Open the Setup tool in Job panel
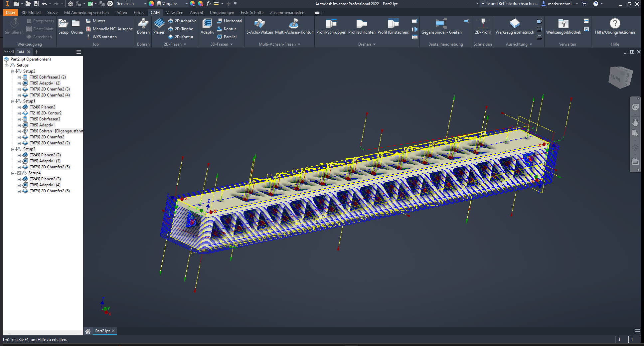Viewport: 644px width, 346px height. click(x=63, y=27)
